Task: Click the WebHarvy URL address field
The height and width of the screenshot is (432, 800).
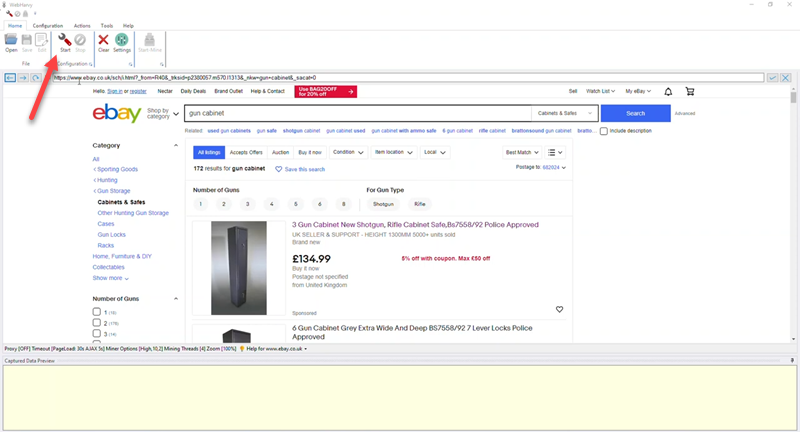Action: click(x=400, y=77)
